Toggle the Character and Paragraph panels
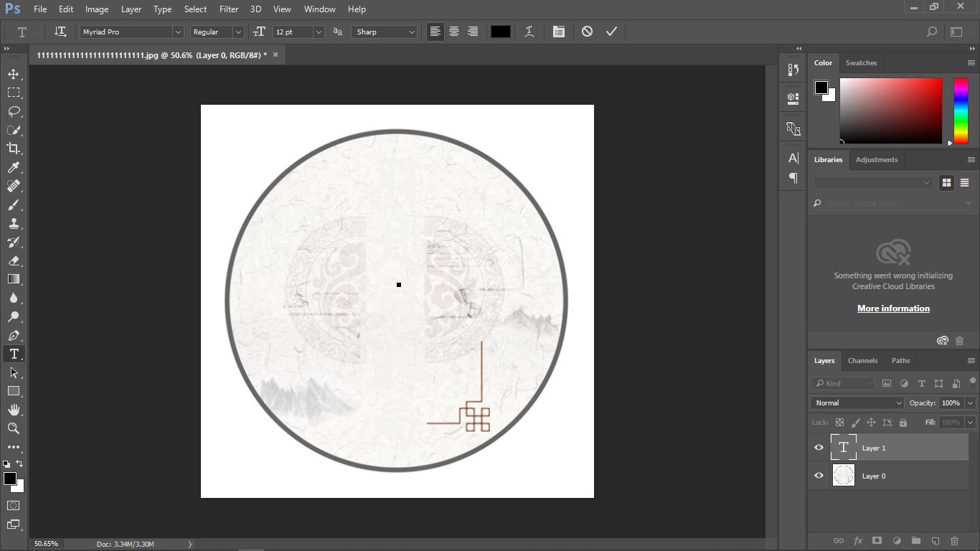 click(x=559, y=32)
